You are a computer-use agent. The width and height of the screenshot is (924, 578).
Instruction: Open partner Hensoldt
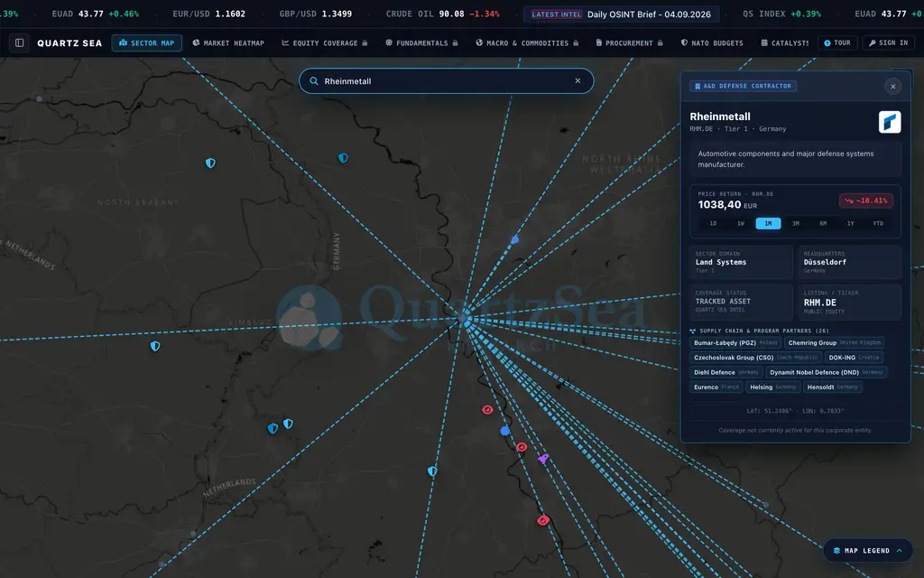point(833,387)
